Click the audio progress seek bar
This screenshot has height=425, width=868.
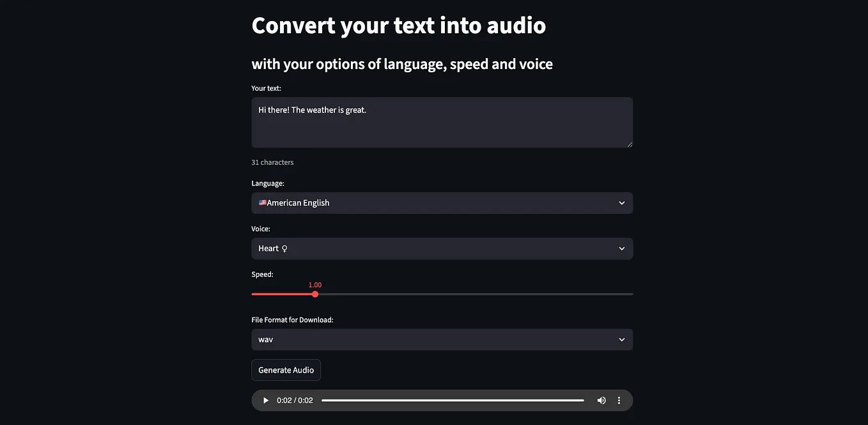point(453,399)
